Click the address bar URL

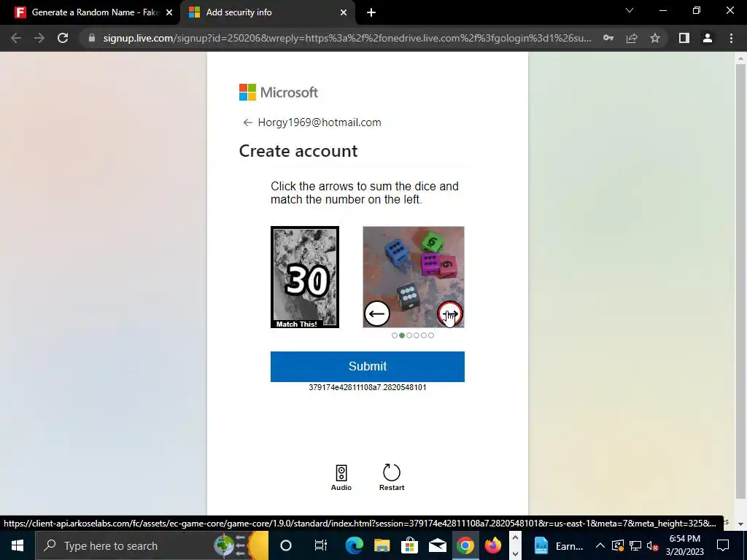click(x=347, y=38)
